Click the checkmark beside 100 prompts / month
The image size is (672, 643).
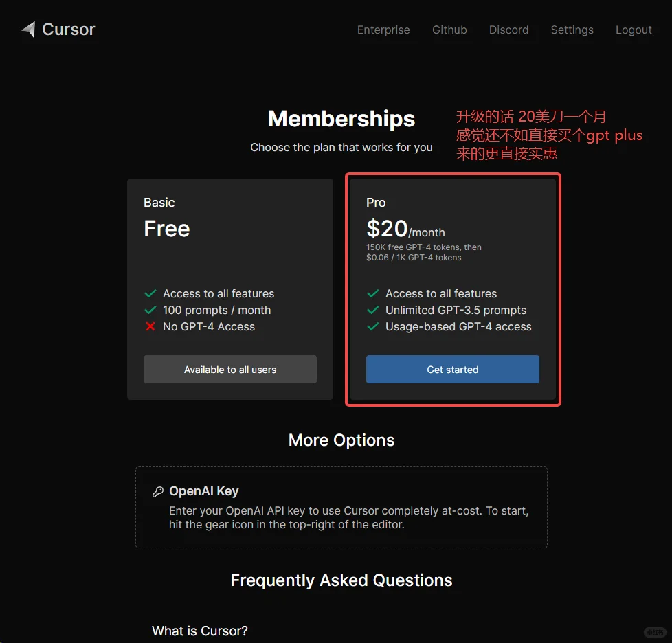[x=150, y=311]
